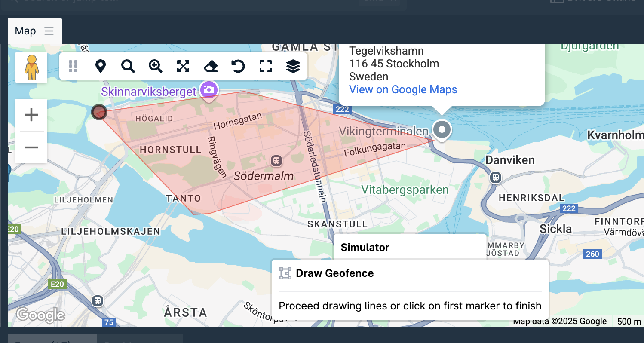Click the transit station icon above Årsta

(x=98, y=300)
